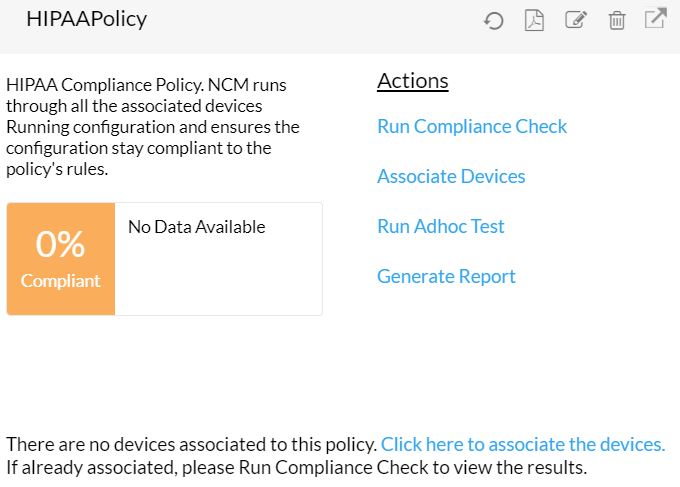The width and height of the screenshot is (680, 487).
Task: Start the Run Adhoc Test action
Action: click(x=440, y=226)
